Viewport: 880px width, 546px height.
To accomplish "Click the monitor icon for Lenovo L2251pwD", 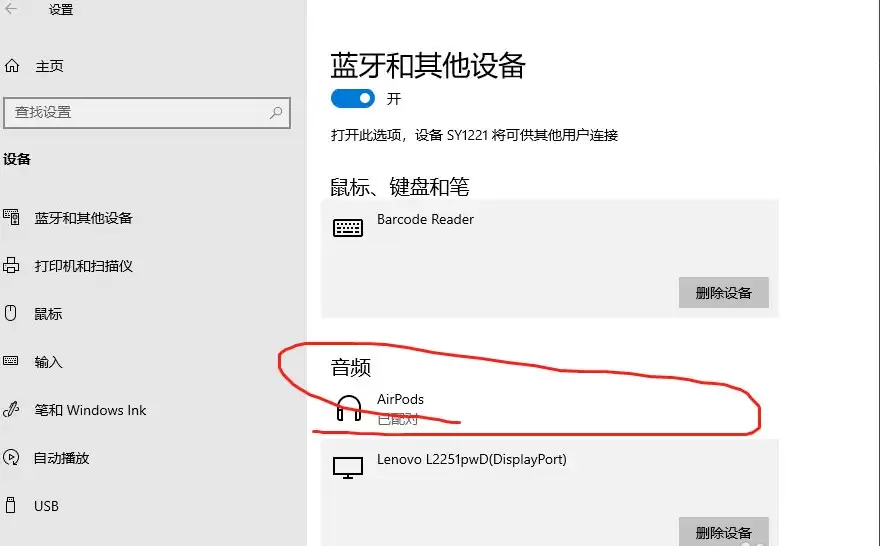I will pyautogui.click(x=348, y=468).
